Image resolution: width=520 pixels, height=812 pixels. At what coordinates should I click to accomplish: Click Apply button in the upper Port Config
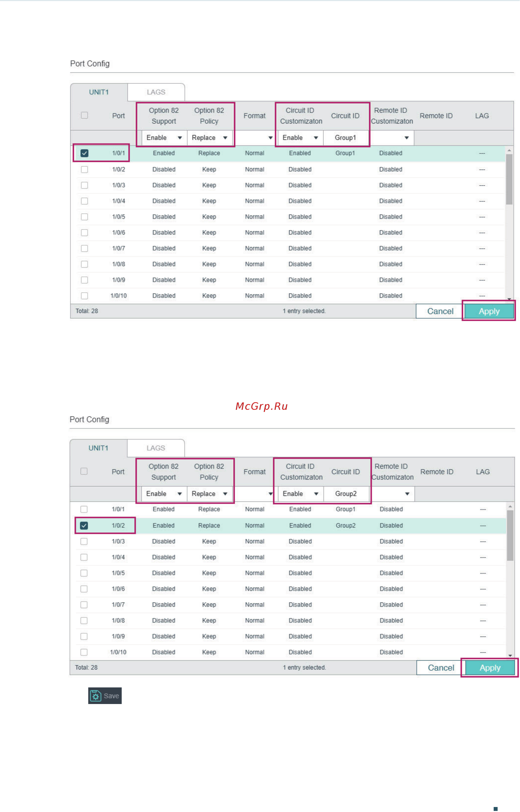tap(489, 311)
